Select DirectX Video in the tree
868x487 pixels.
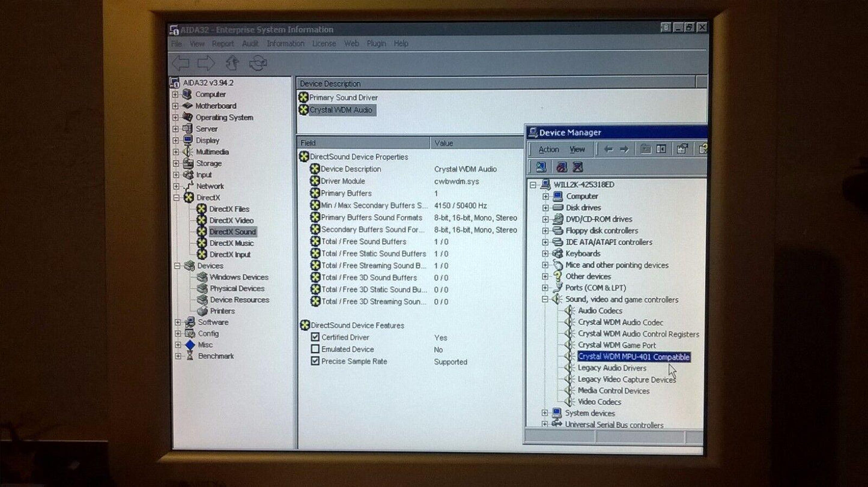[231, 220]
